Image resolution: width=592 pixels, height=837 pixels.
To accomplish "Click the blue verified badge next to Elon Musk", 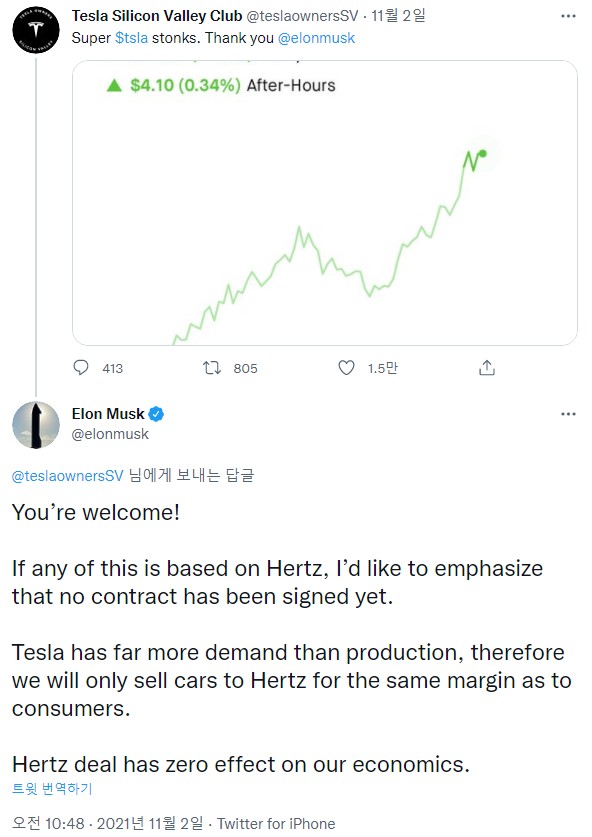I will pos(156,414).
